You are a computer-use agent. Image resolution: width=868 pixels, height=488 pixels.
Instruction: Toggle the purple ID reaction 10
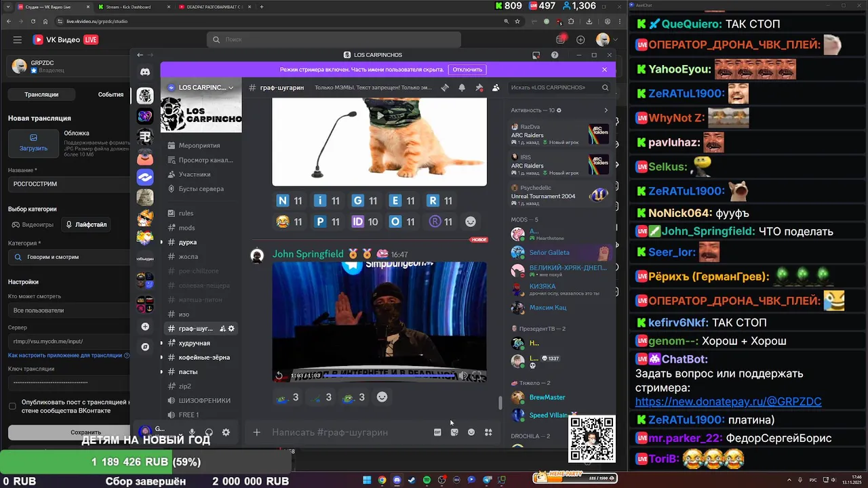pos(366,221)
